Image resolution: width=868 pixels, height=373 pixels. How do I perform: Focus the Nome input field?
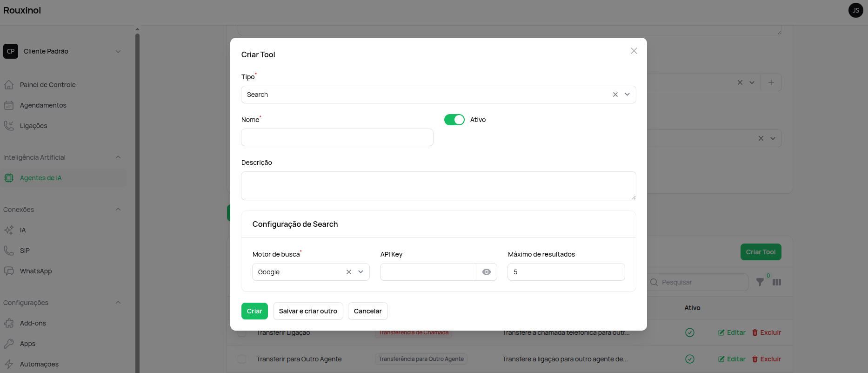(337, 137)
